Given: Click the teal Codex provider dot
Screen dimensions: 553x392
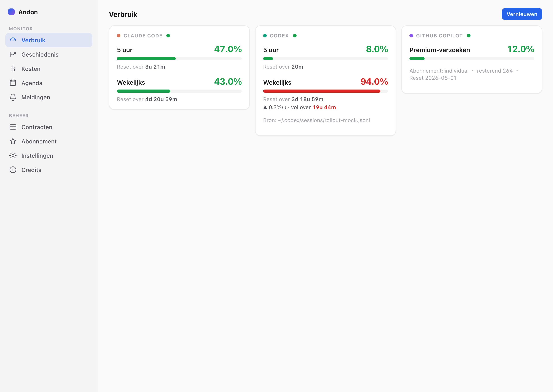Looking at the screenshot, I should (265, 36).
